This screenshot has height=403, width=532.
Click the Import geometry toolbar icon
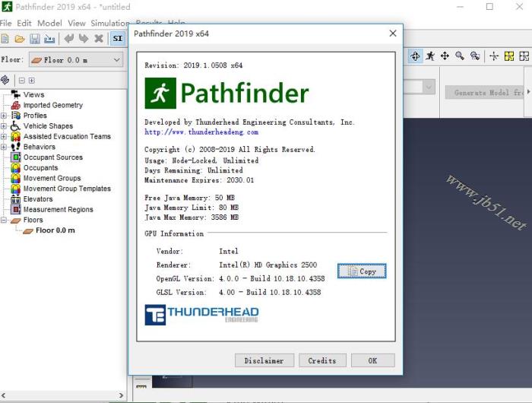[49, 39]
